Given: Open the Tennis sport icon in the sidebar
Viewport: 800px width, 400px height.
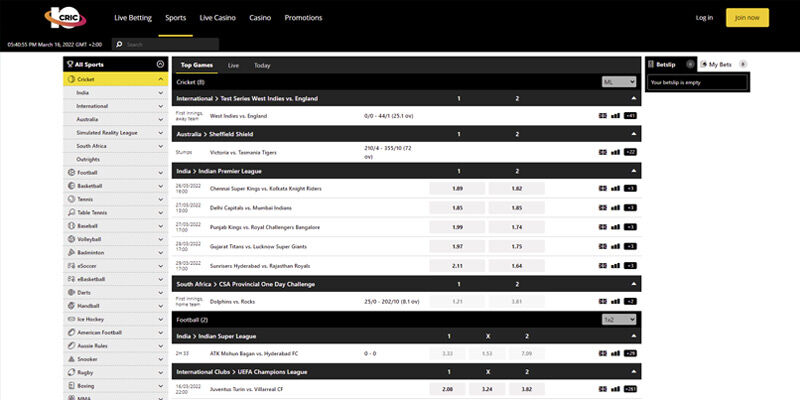Looking at the screenshot, I should click(71, 199).
